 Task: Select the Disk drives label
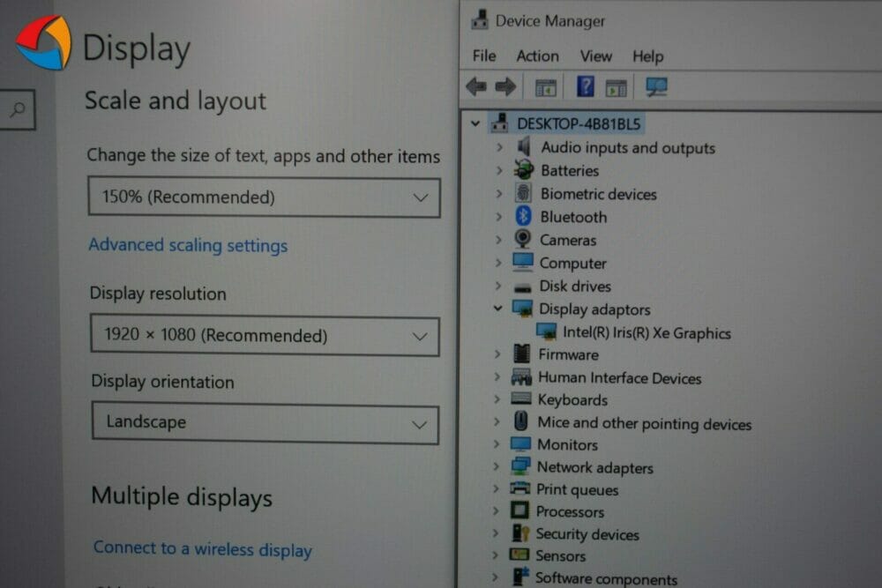(x=575, y=287)
